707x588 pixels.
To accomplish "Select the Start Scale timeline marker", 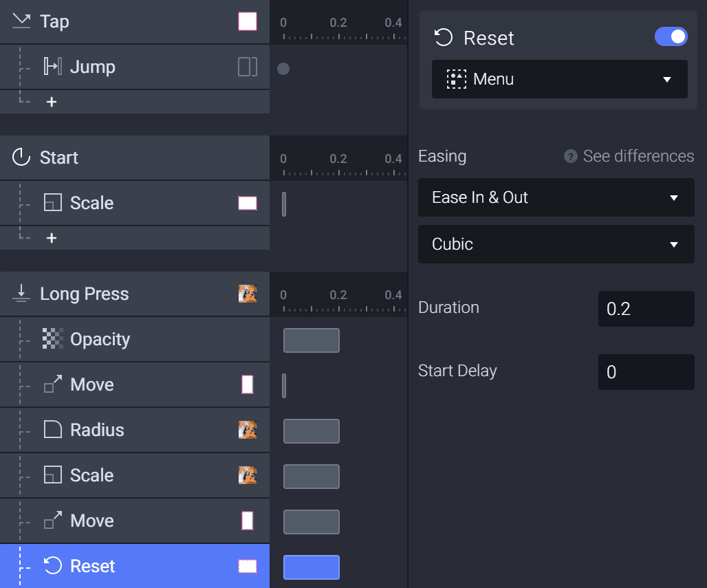I will tap(284, 204).
